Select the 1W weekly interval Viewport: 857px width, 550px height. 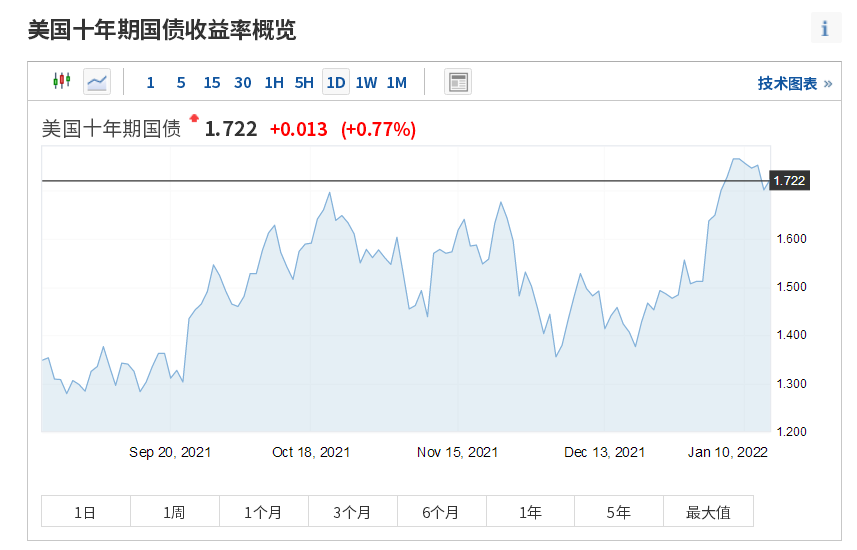[x=366, y=83]
